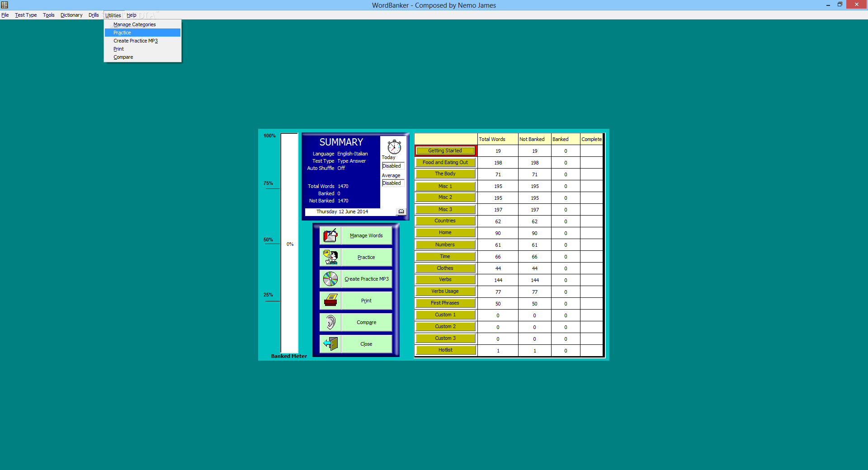The width and height of the screenshot is (868, 470).
Task: Select the Misc 1 category
Action: [445, 186]
